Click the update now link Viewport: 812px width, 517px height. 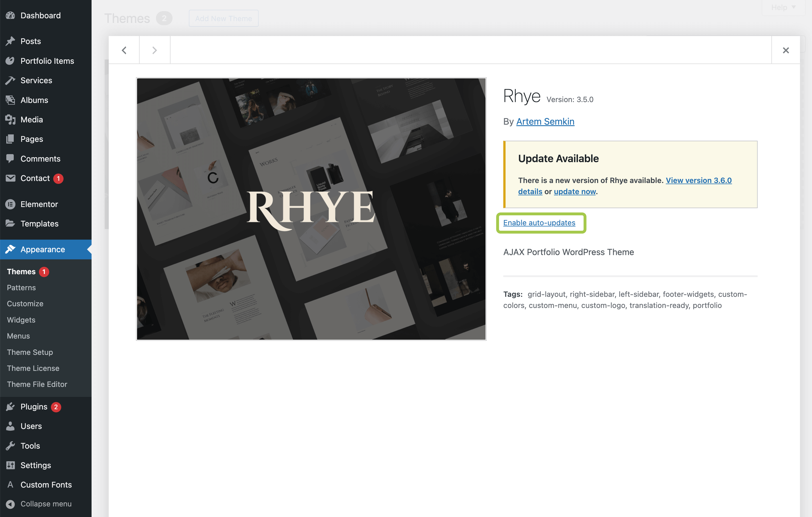tap(575, 191)
